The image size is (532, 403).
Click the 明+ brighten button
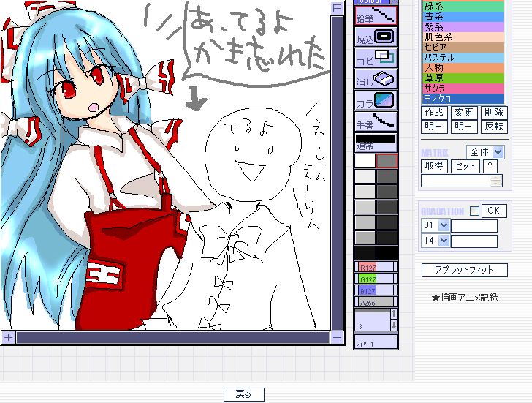(x=434, y=127)
